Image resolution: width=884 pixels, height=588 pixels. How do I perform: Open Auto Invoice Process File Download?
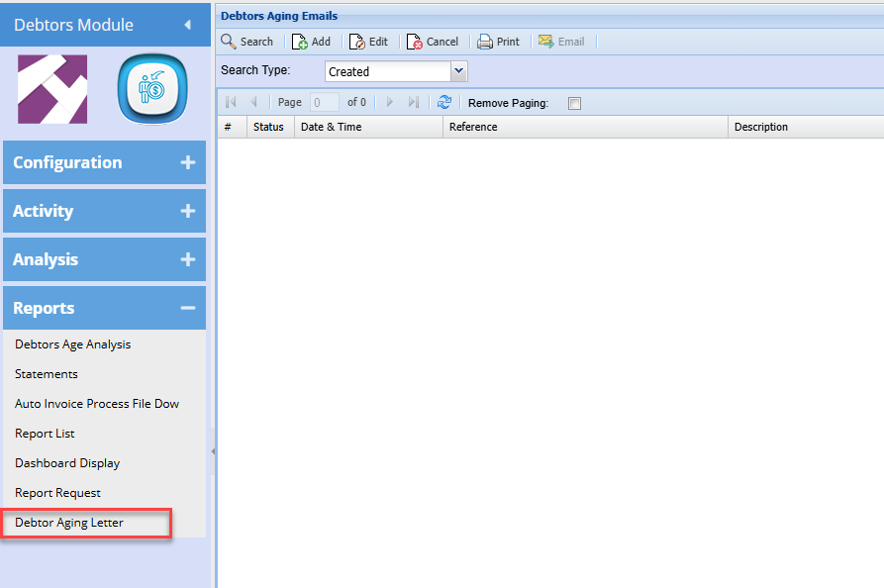97,404
